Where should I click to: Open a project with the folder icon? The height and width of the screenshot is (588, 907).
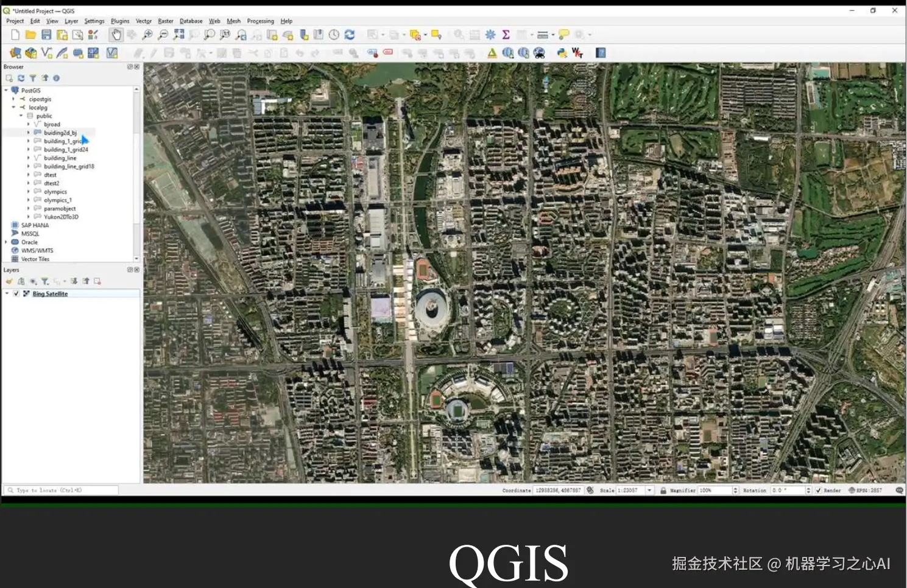[30, 35]
